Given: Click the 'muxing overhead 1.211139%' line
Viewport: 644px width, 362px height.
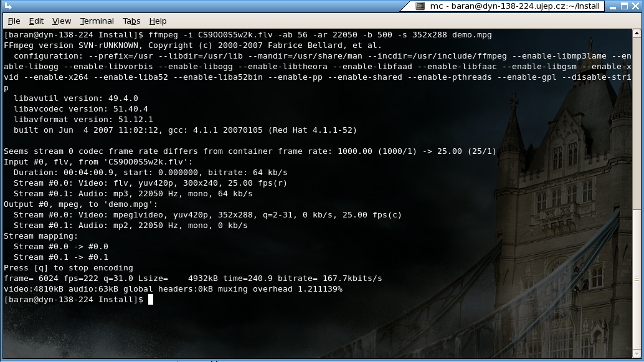Looking at the screenshot, I should pos(173,289).
